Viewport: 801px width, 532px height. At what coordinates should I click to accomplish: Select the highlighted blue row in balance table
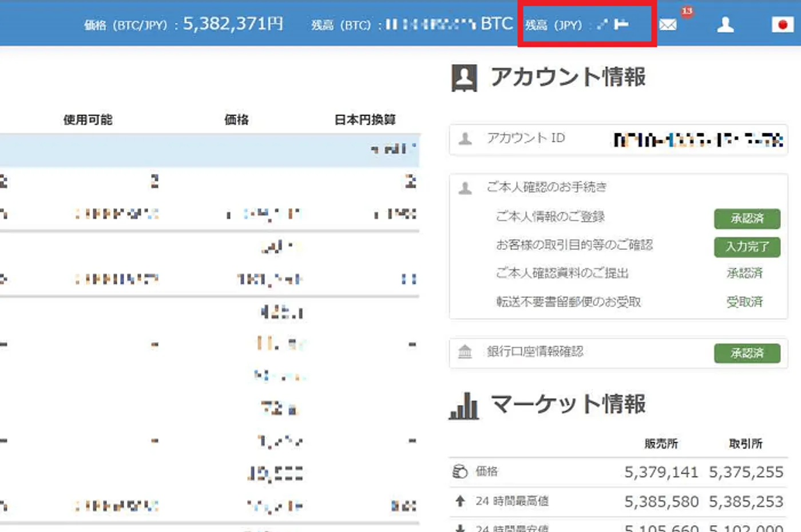(x=209, y=150)
